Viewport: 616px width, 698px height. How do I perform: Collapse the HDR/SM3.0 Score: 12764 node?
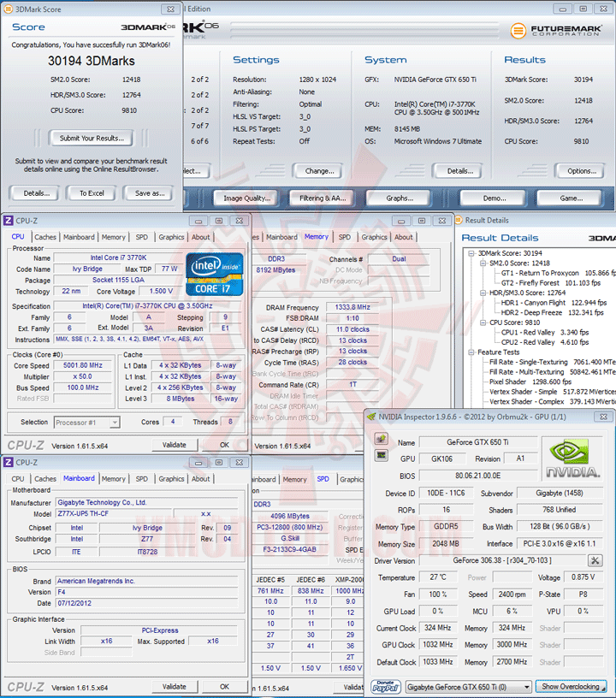483,293
